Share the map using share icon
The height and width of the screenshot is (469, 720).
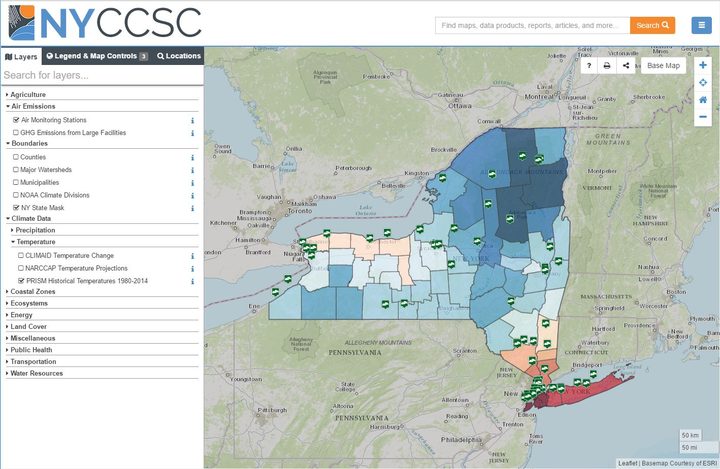click(x=626, y=66)
